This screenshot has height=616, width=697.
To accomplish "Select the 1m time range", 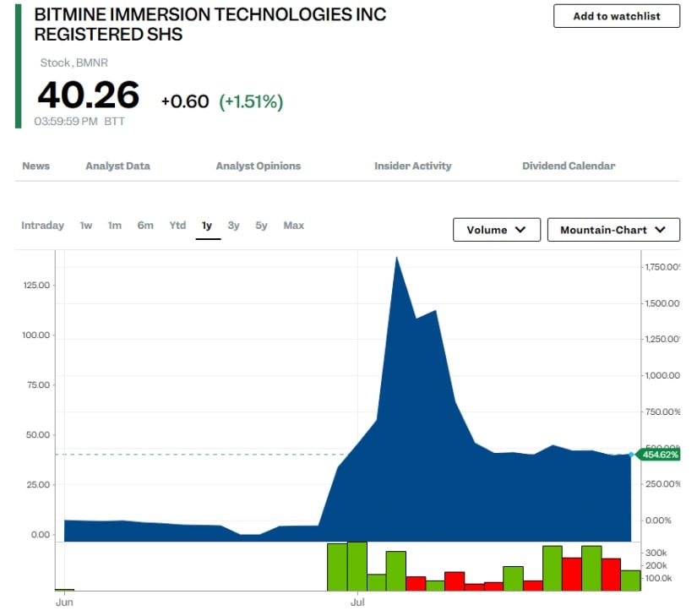I will 115,226.
